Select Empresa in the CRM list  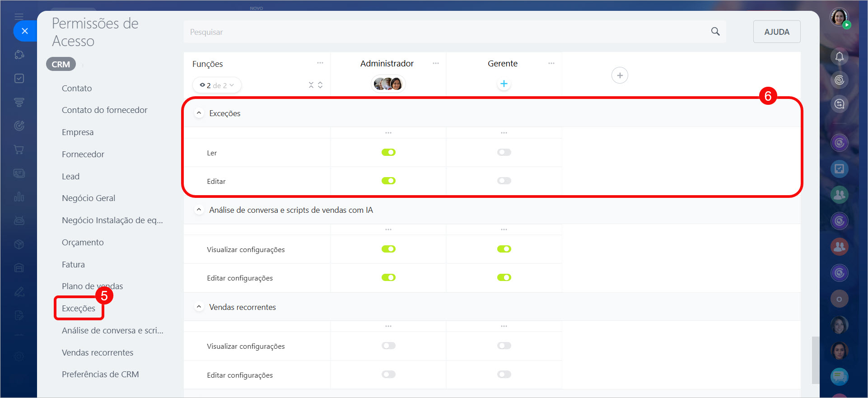click(78, 132)
